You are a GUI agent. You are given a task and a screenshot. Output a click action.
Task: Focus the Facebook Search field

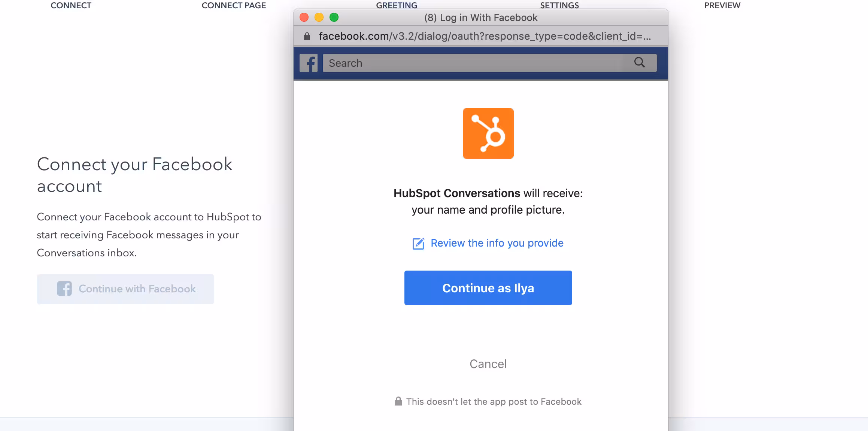coord(476,63)
